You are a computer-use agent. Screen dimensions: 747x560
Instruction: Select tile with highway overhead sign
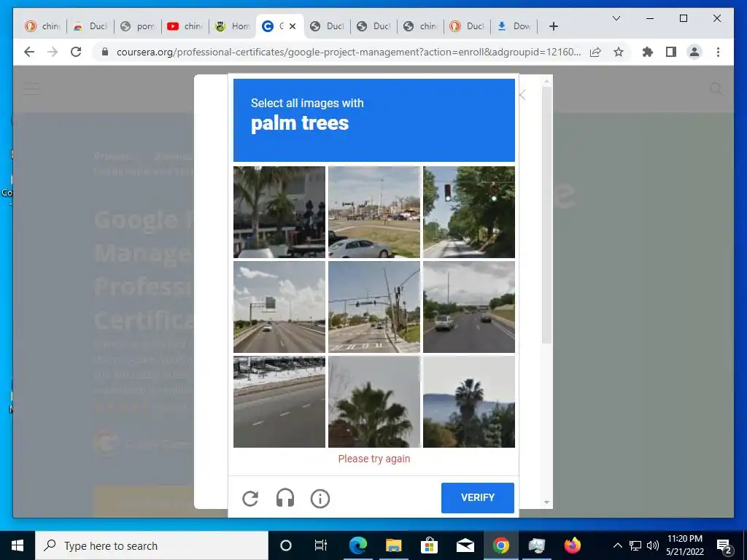279,307
